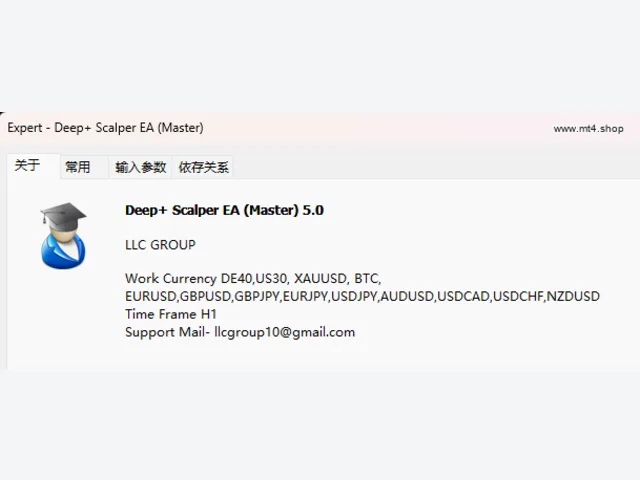Open the 输入参数 tab
640x480 pixels.
click(x=140, y=167)
